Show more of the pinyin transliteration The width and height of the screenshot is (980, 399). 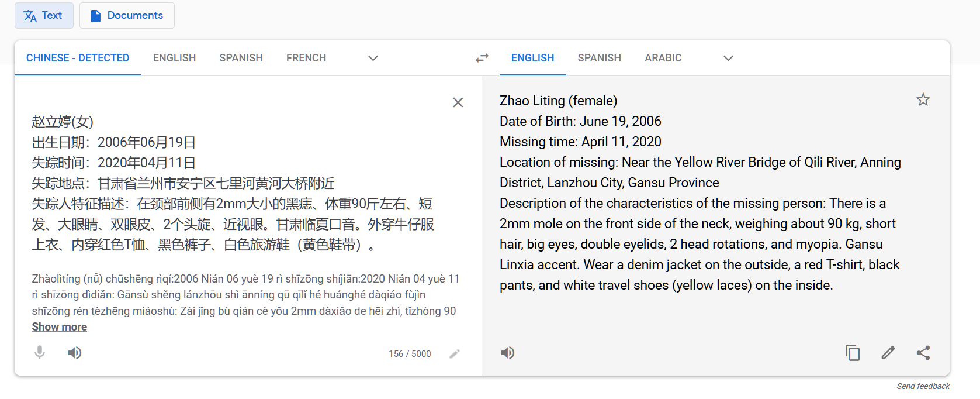60,327
